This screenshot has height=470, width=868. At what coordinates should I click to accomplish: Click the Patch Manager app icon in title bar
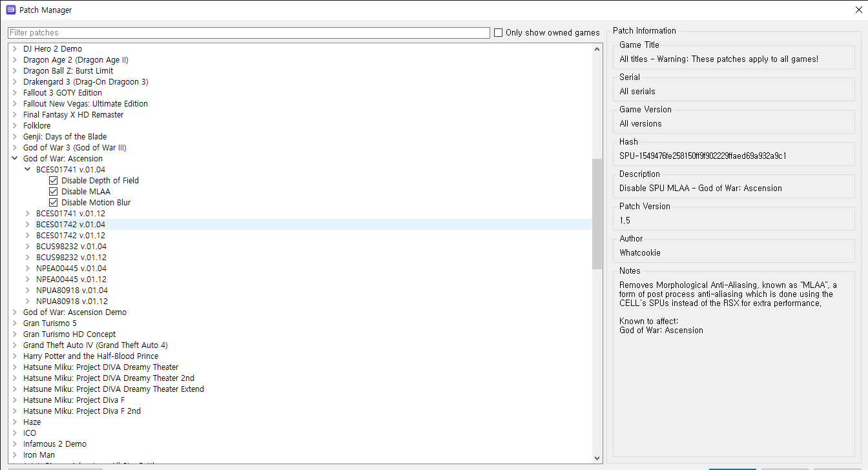point(11,10)
